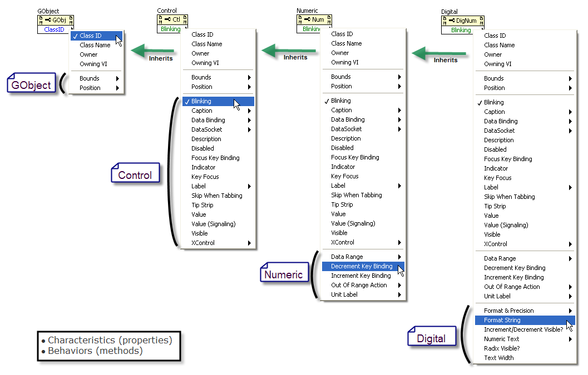Click the GObj property node header icon
The width and height of the screenshot is (588, 375).
(x=55, y=19)
